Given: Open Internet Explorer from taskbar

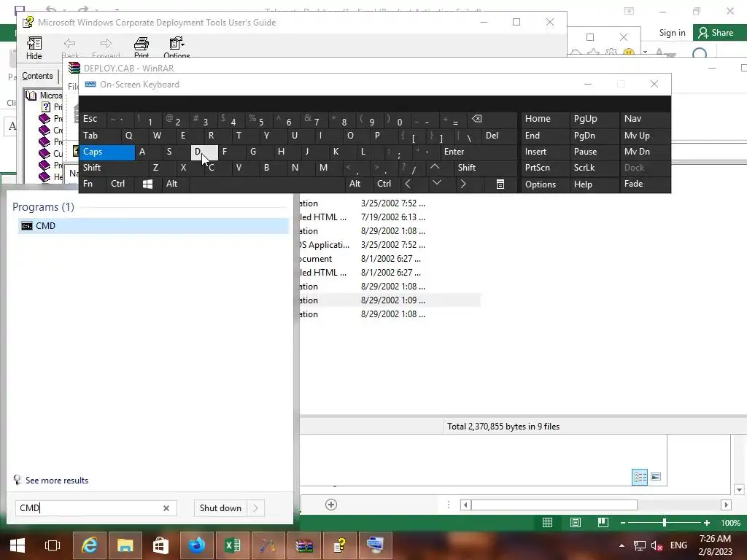Looking at the screenshot, I should [x=90, y=545].
